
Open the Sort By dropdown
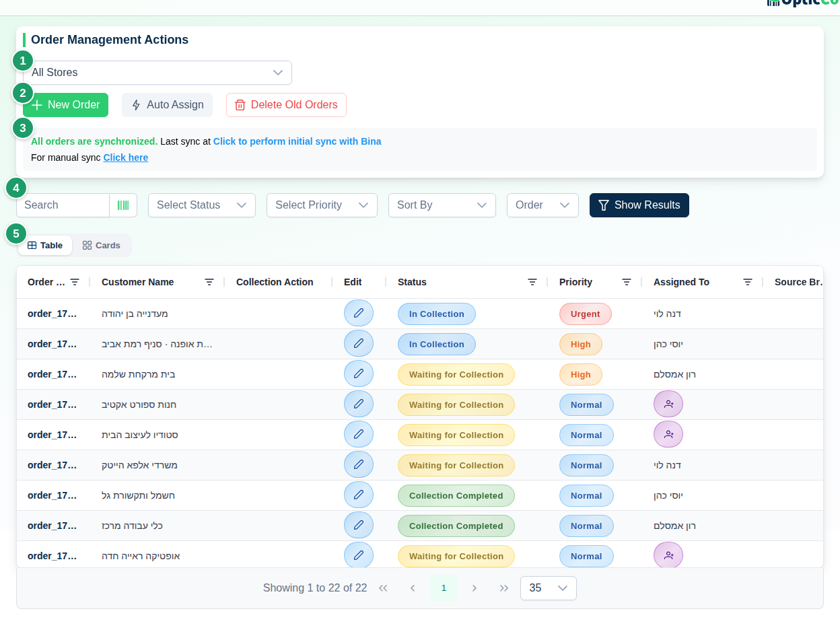442,205
